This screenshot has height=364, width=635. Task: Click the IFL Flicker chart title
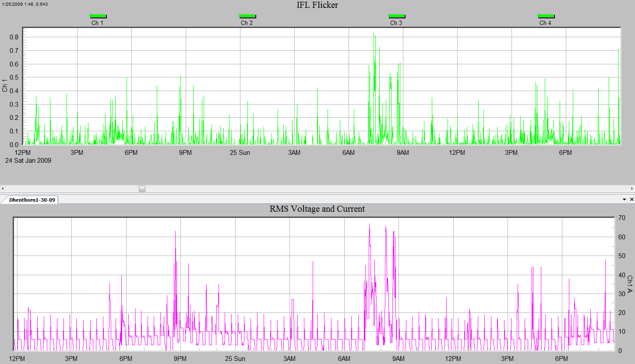[x=317, y=5]
